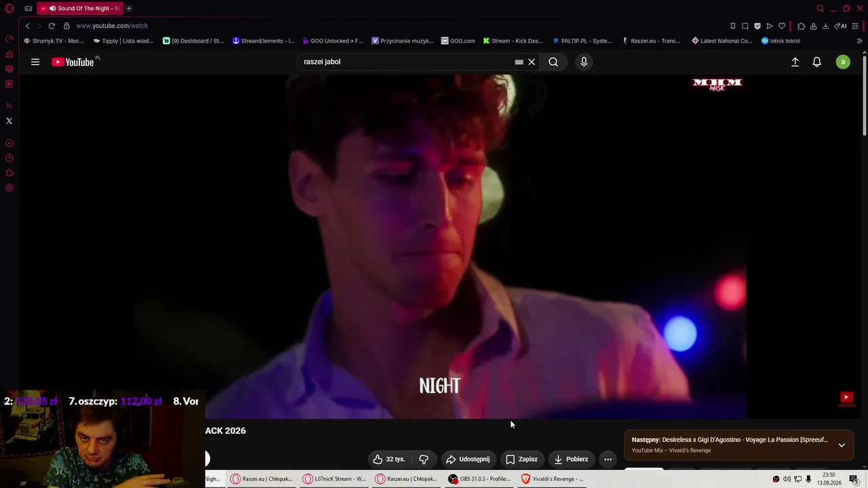Click the pin icon in address bar
Image resolution: width=868 pixels, height=488 pixels.
733,26
